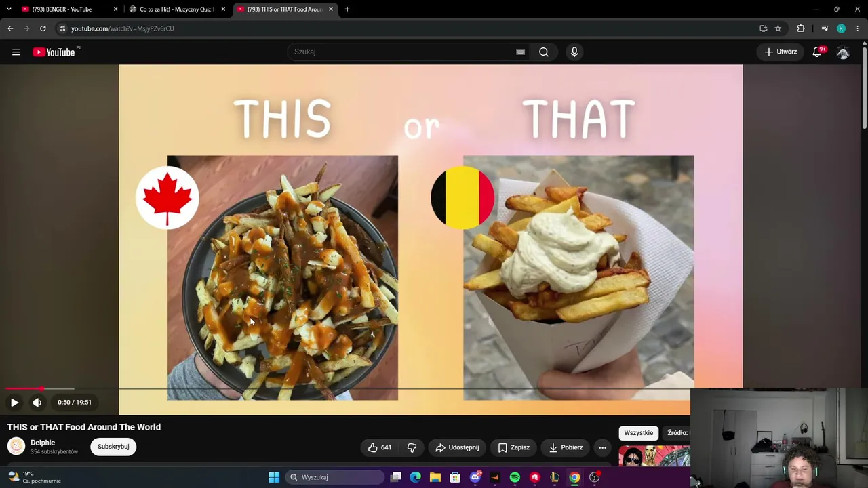
Task: Play the paused video
Action: (14, 402)
